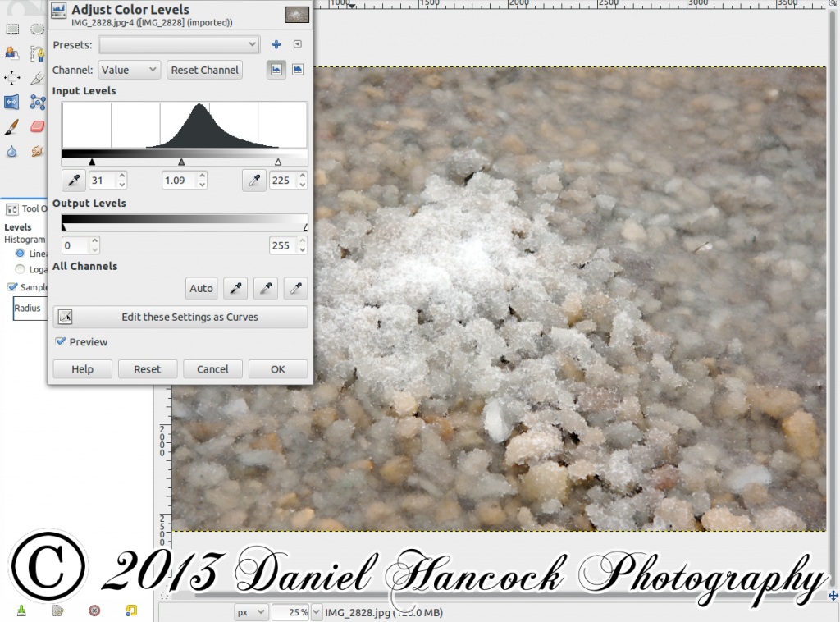The width and height of the screenshot is (840, 622).
Task: Uncheck the Preview checkbox
Action: tap(61, 342)
